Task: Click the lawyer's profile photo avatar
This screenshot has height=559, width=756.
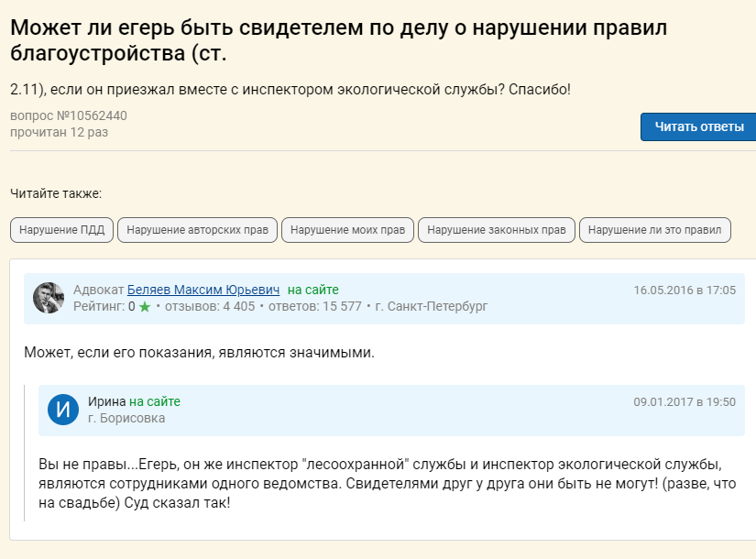Action: pos(49,298)
